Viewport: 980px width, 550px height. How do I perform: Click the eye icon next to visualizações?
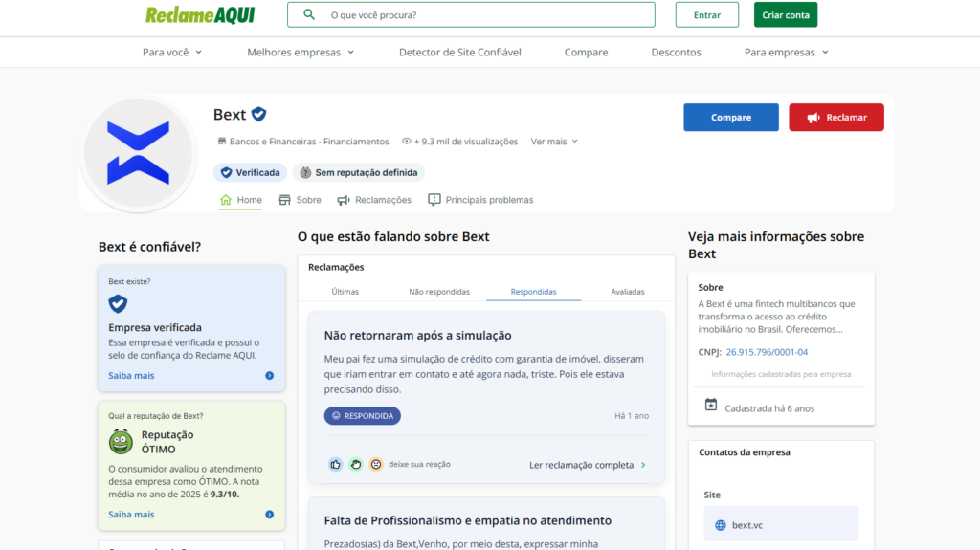coord(406,142)
